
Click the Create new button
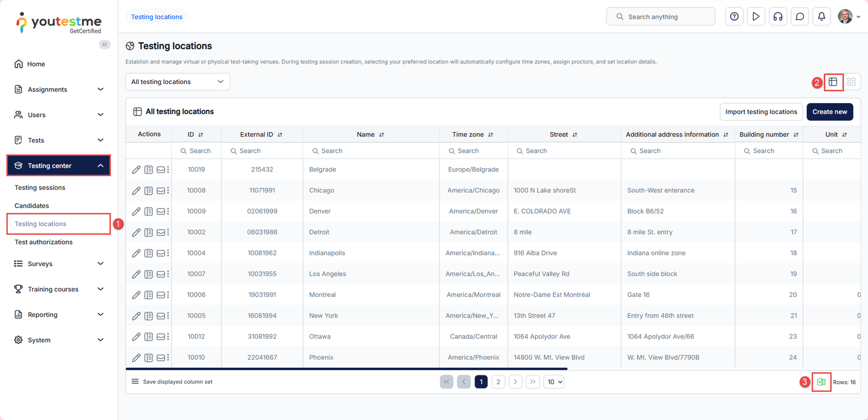[829, 112]
